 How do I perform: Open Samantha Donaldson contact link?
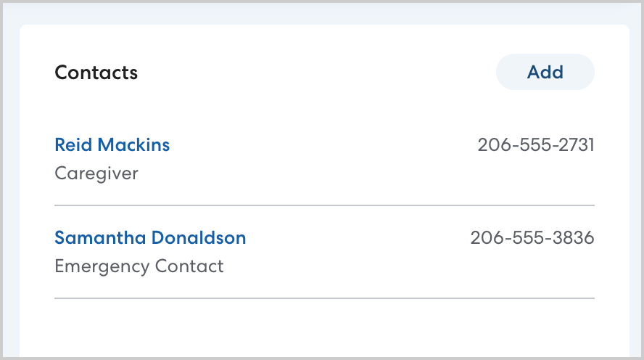point(150,237)
